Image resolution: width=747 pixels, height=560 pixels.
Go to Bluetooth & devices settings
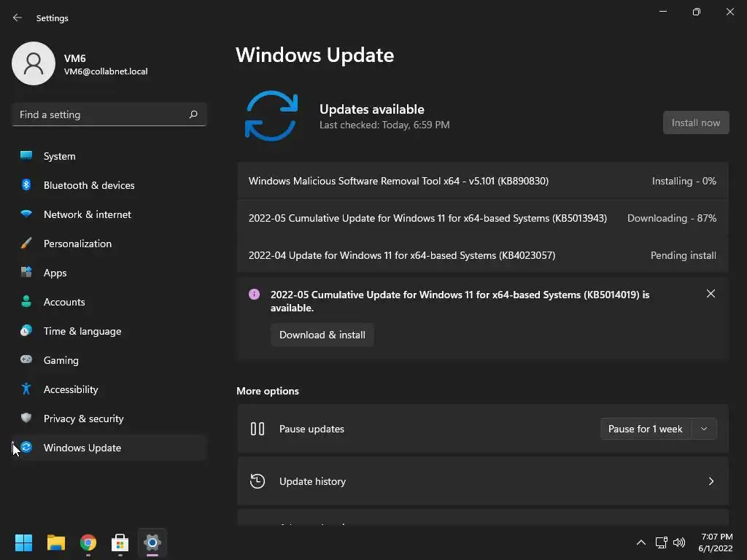tap(109, 185)
